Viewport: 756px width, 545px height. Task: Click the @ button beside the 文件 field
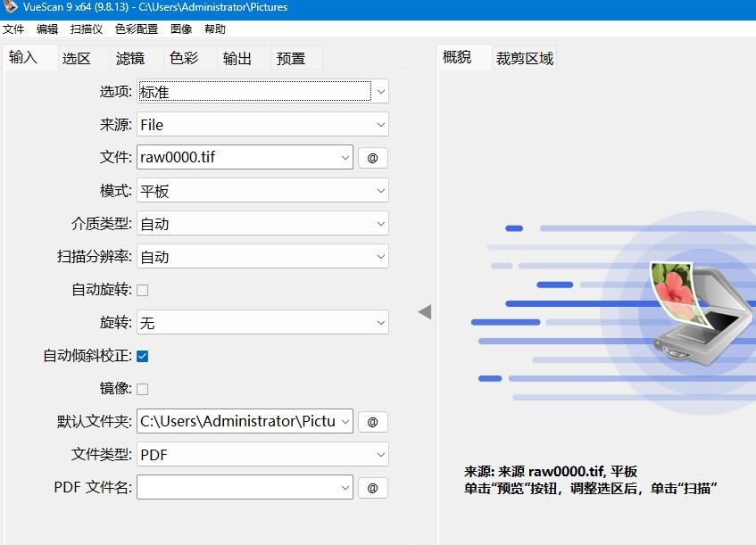coord(373,158)
